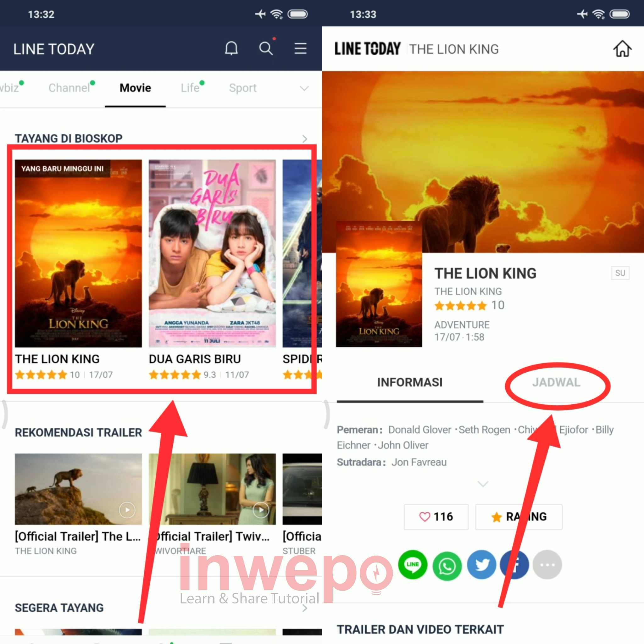The image size is (644, 644).
Task: Open the Segera Tayang arrow
Action: pos(304,608)
